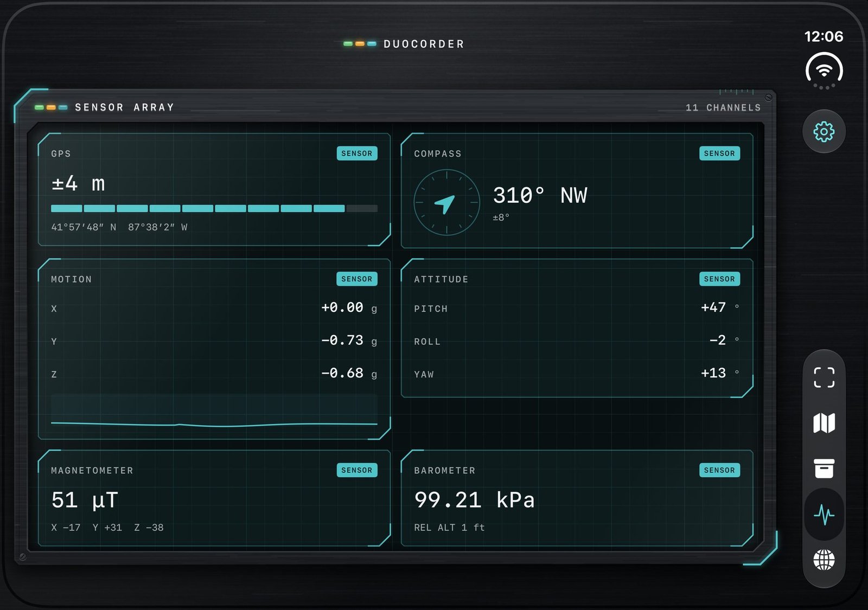Click the BAROMETER card title

point(445,471)
